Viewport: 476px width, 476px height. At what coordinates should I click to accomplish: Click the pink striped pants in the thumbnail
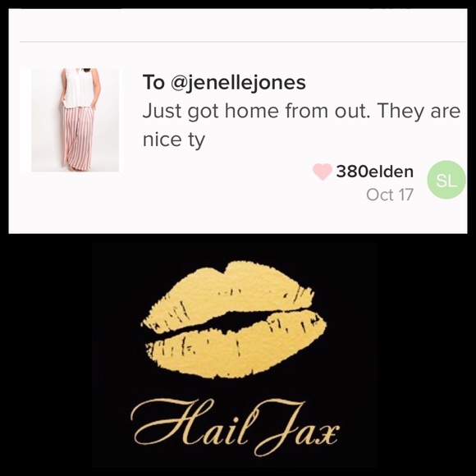78,138
